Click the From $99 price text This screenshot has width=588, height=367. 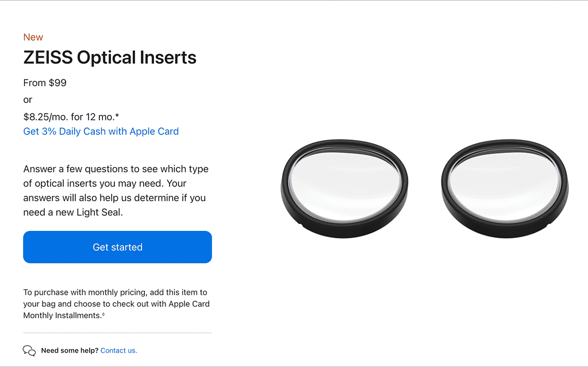click(45, 83)
